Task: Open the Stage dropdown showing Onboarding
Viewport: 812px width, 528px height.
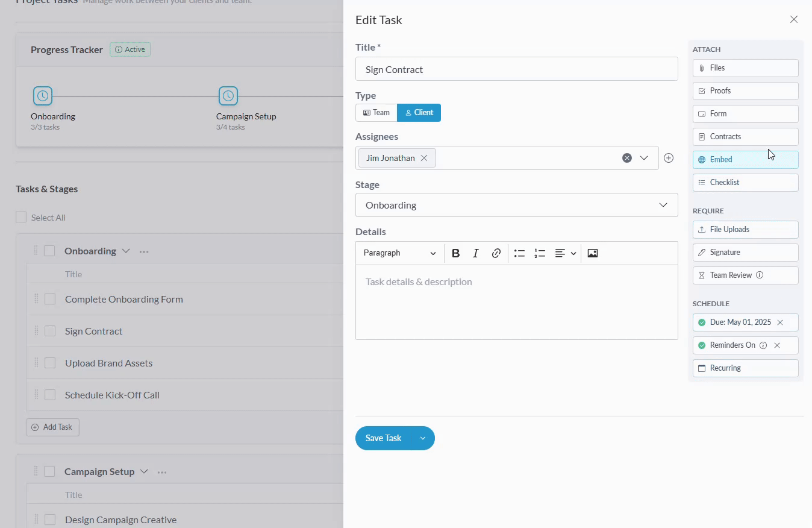Action: (x=516, y=205)
